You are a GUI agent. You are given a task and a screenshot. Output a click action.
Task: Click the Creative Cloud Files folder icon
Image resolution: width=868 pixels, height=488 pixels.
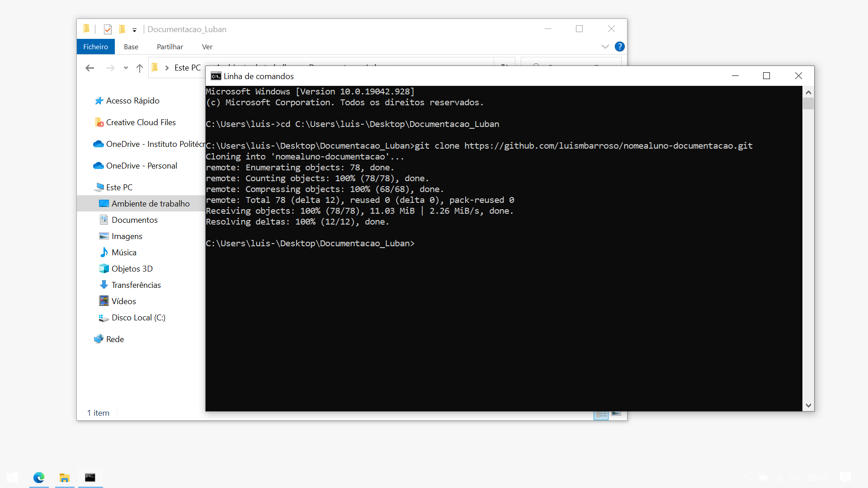tap(99, 122)
